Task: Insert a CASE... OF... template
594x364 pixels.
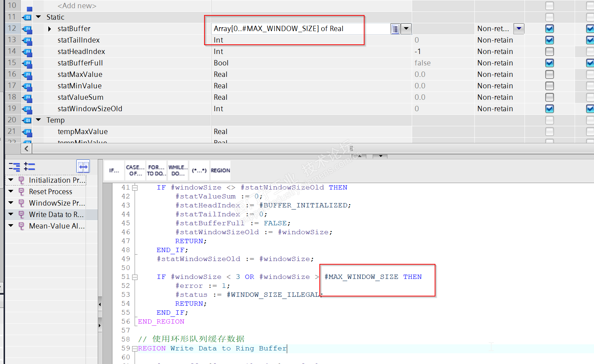Action: click(135, 171)
